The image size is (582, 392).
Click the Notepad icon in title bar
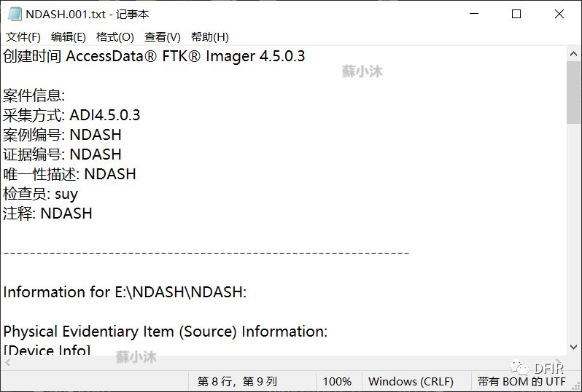(x=15, y=14)
